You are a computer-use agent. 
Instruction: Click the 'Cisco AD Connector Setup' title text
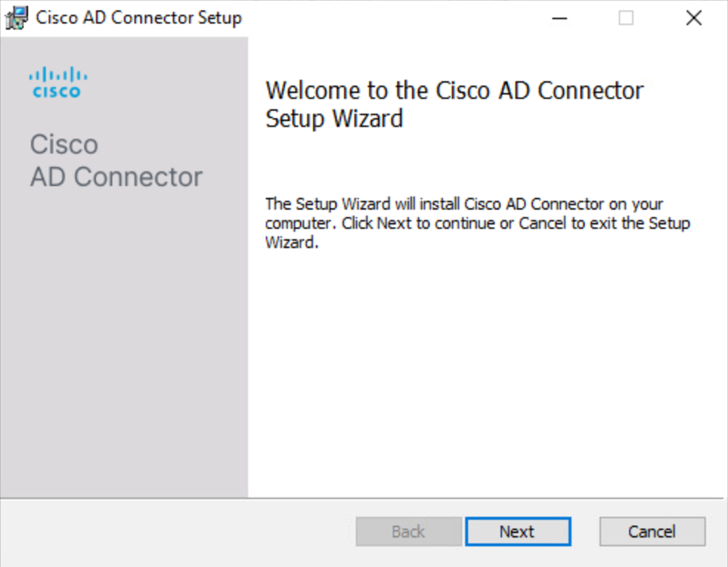coord(139,18)
